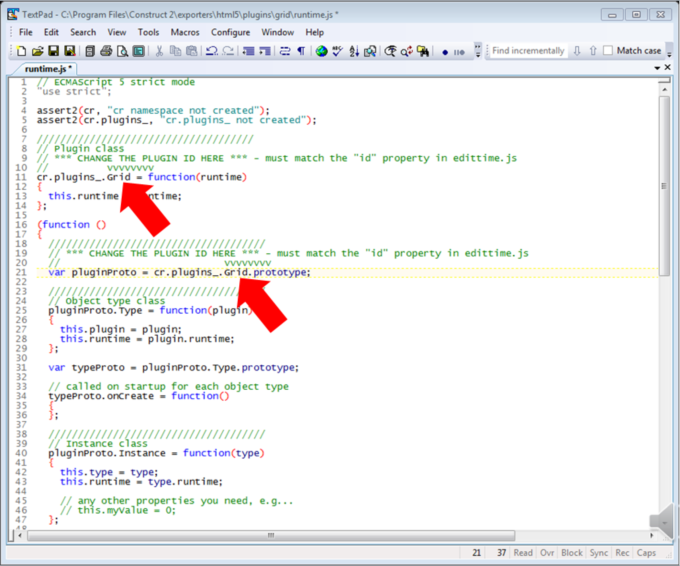Open the View menu
This screenshot has width=680, height=566.
117,32
